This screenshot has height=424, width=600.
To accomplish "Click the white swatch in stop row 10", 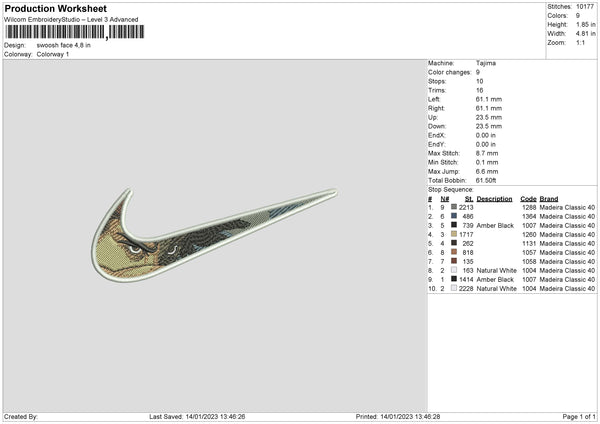I will 454,288.
